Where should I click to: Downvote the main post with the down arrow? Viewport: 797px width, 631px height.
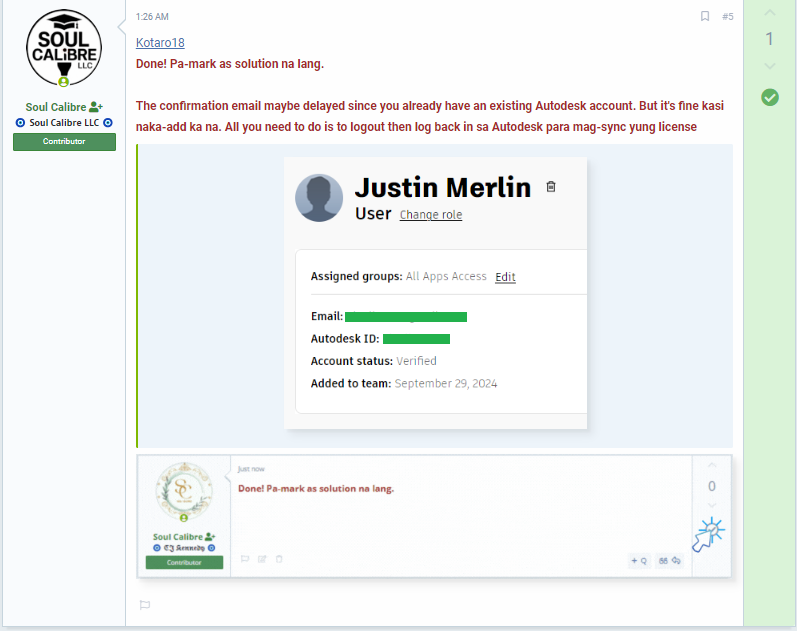pos(770,66)
